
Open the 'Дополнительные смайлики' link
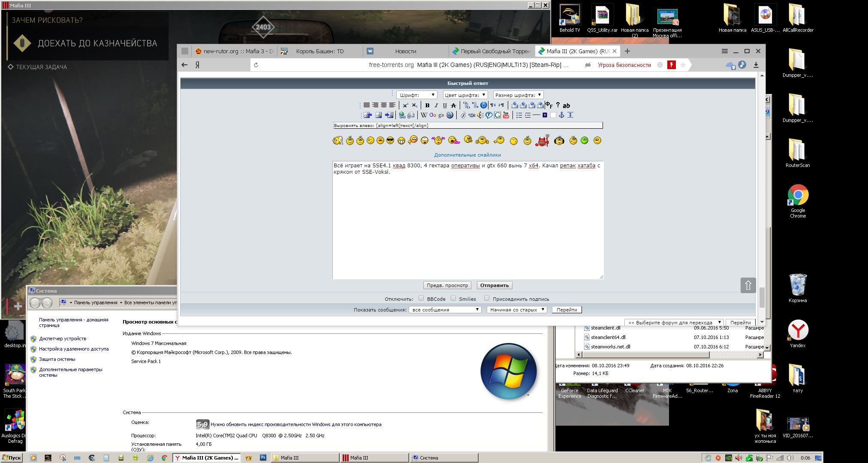coord(467,155)
